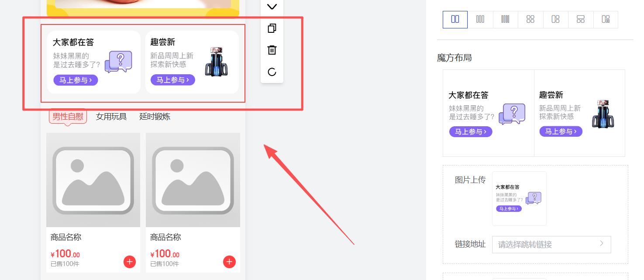The height and width of the screenshot is (280, 644).
Task: Click the uploaded 大家都在答 image thumbnail
Action: (x=519, y=198)
